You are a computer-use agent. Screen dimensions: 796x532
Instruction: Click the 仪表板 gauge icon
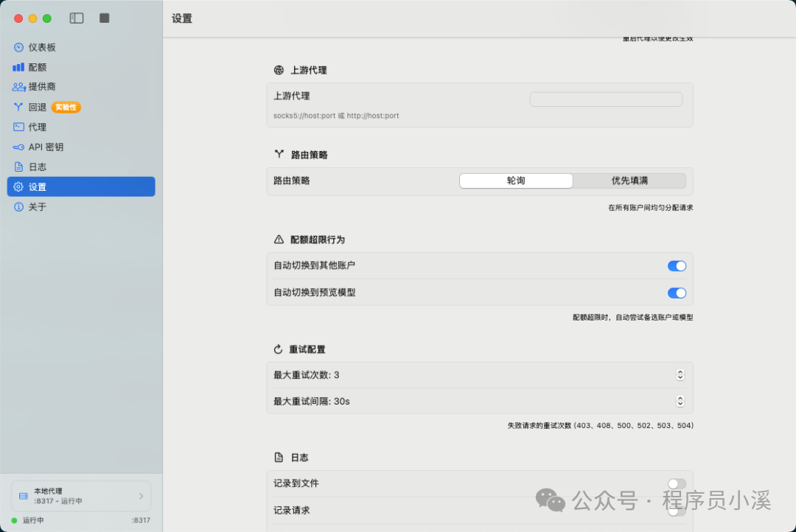18,47
